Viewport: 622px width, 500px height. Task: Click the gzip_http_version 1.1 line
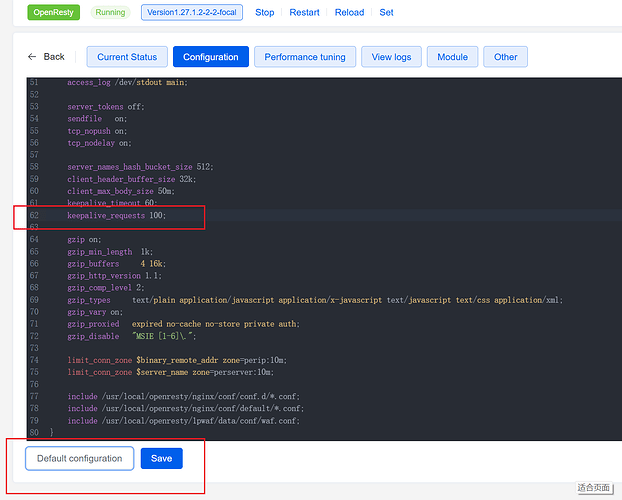(114, 275)
